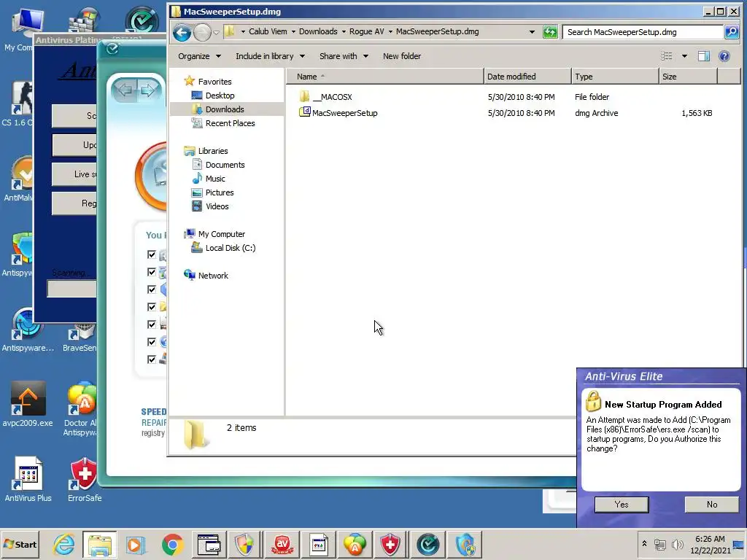The image size is (747, 560).
Task: Sort files by Size column
Action: [x=688, y=77]
